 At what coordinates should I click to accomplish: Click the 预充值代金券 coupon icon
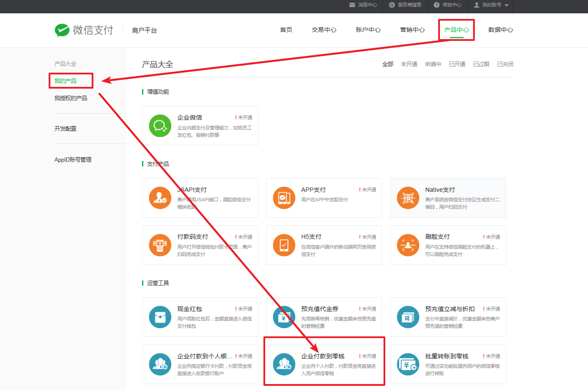tap(284, 317)
